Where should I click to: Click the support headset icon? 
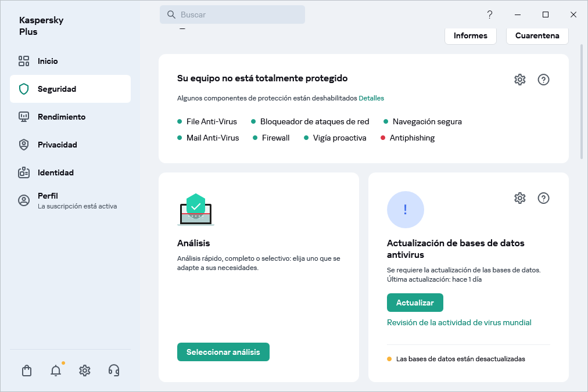[x=114, y=371]
